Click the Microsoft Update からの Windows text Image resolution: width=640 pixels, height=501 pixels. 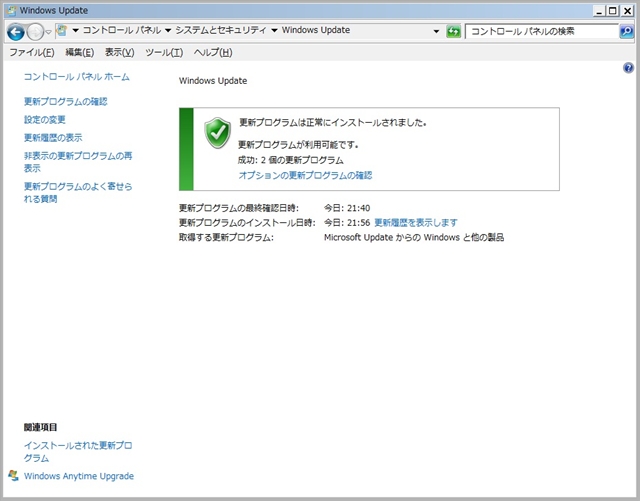pyautogui.click(x=392, y=237)
